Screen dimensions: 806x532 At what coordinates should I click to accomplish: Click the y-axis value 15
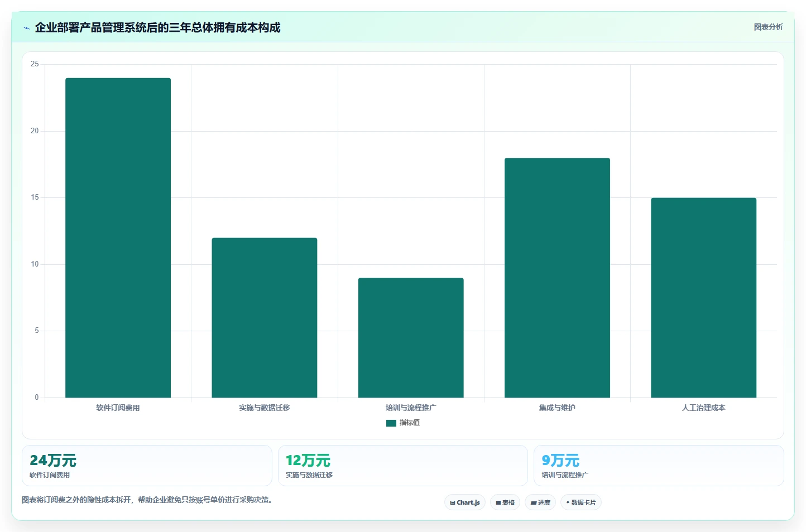pyautogui.click(x=35, y=197)
